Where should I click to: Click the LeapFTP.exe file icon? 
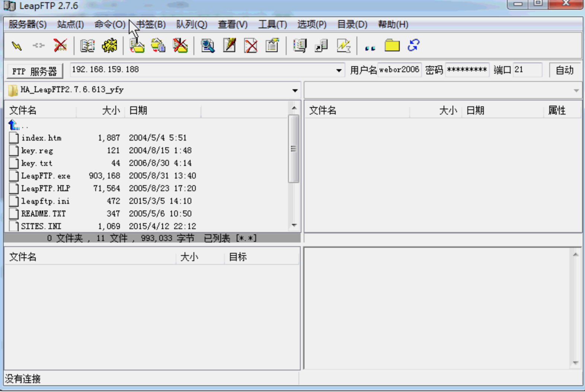[x=14, y=176]
